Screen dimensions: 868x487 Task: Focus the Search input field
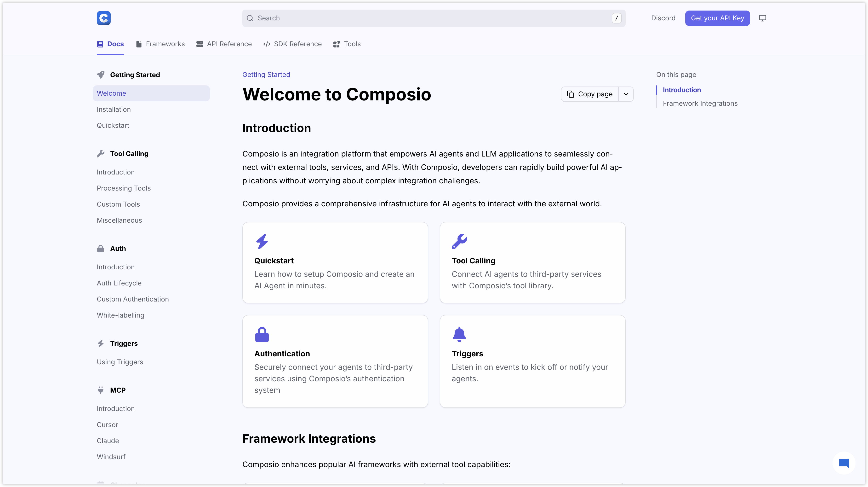434,18
